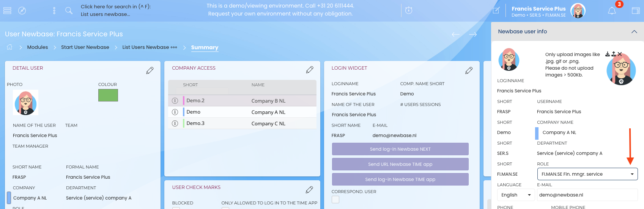644x209 pixels.
Task: Collapse the Newbase user info panel
Action: coord(634,32)
